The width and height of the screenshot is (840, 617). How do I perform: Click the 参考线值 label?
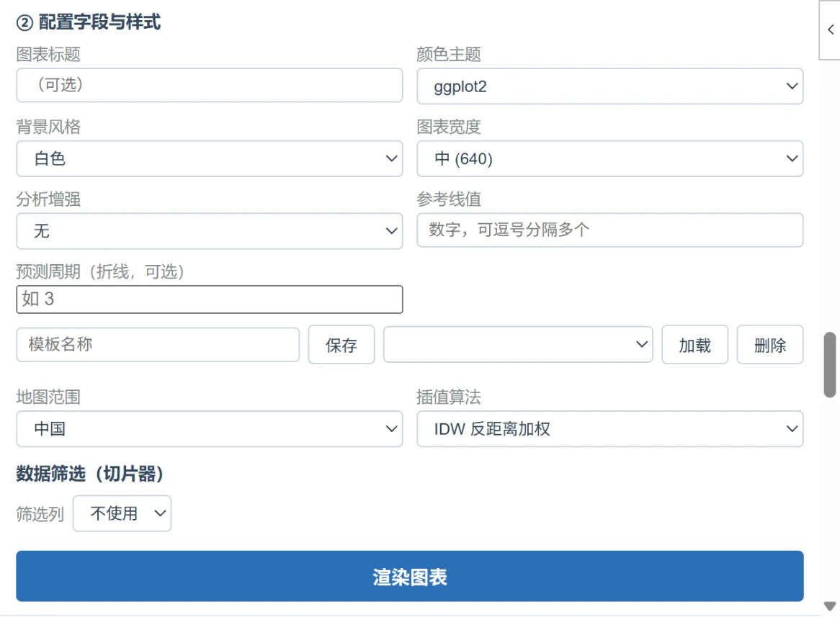pyautogui.click(x=449, y=199)
